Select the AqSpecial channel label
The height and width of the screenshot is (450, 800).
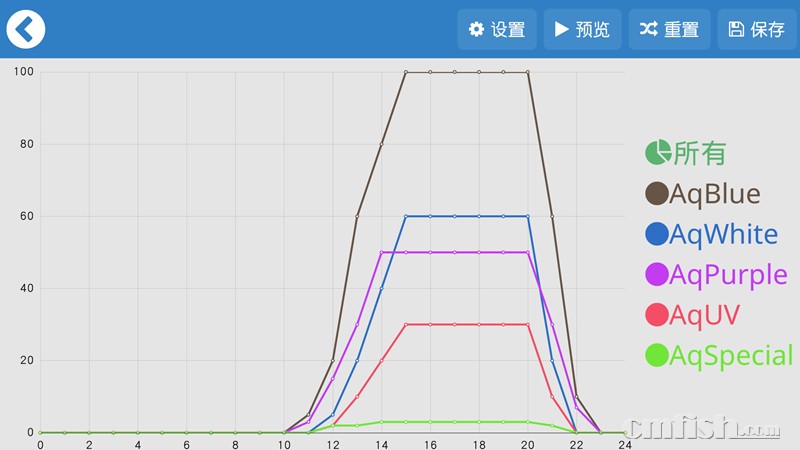tap(732, 356)
